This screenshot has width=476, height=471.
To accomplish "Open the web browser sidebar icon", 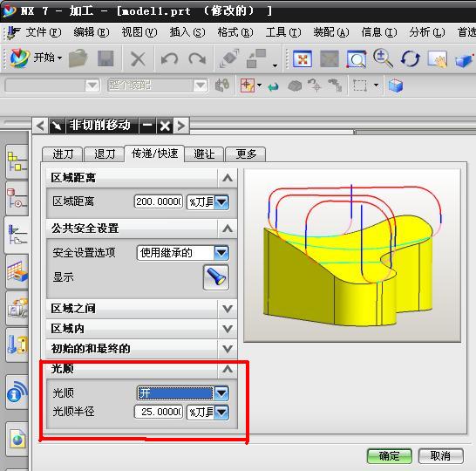I will pyautogui.click(x=17, y=439).
